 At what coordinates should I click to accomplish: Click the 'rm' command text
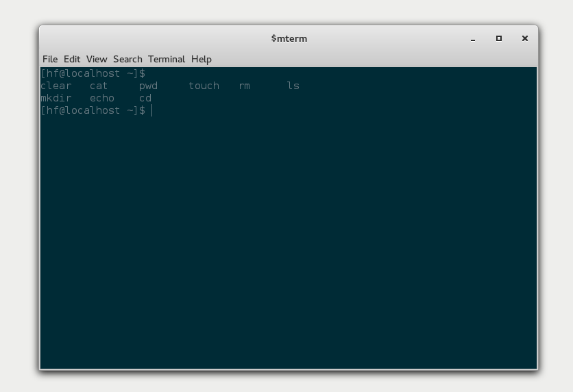coord(245,86)
